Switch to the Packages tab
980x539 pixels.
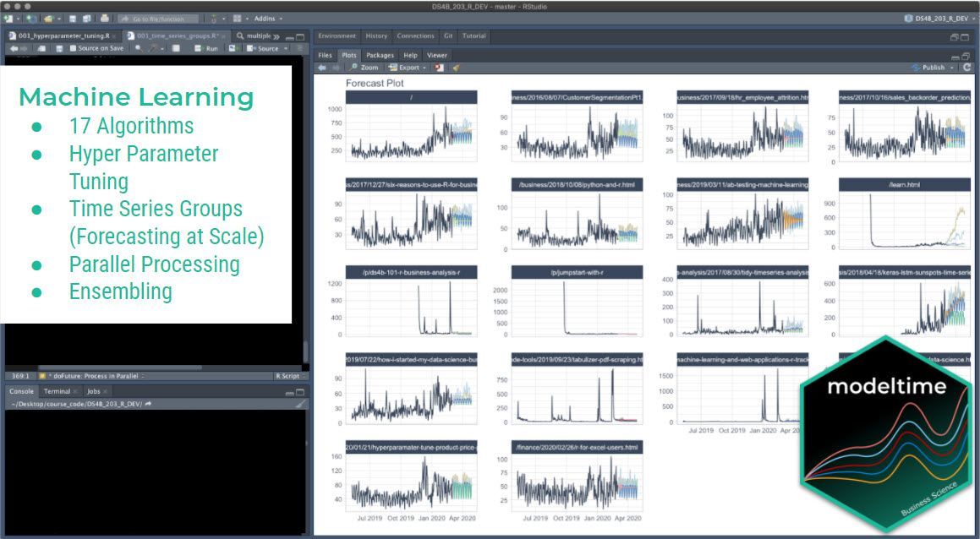(380, 55)
